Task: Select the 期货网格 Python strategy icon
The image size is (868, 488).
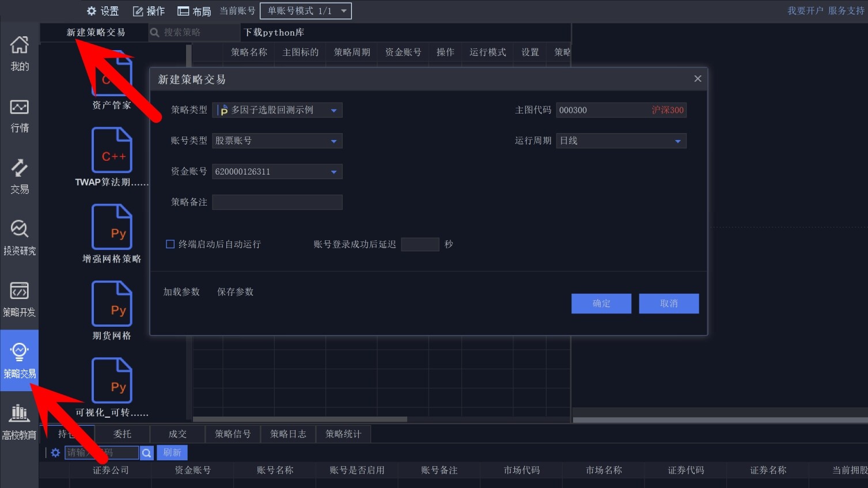Action: pyautogui.click(x=112, y=304)
